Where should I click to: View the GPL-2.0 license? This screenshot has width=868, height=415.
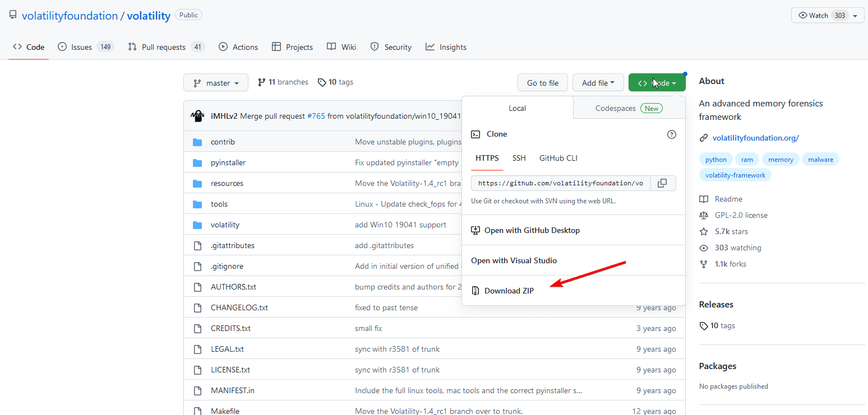pos(741,215)
